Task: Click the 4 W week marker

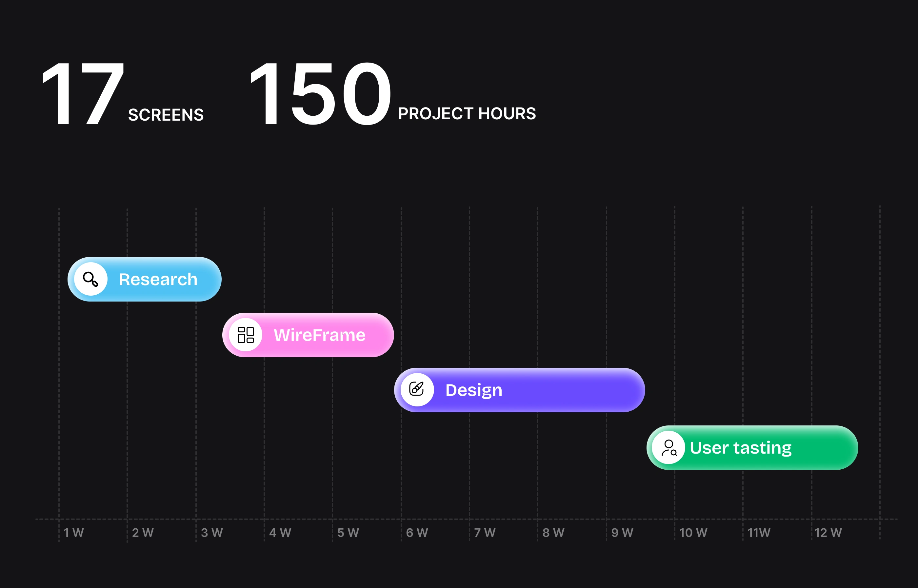Action: [x=280, y=533]
